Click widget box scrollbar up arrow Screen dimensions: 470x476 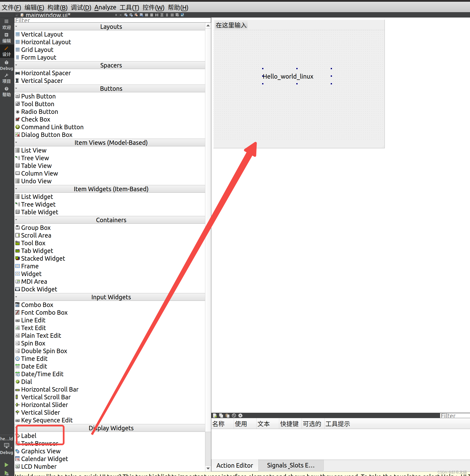pyautogui.click(x=208, y=26)
